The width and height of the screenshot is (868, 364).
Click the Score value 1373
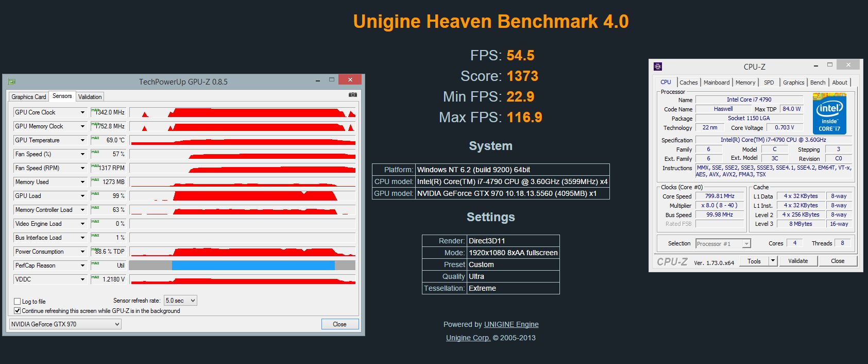tap(523, 76)
